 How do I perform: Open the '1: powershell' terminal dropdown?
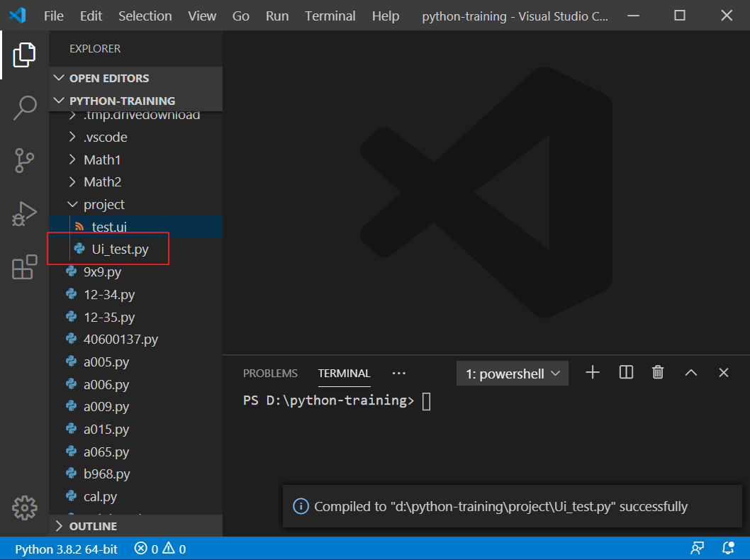pos(512,372)
